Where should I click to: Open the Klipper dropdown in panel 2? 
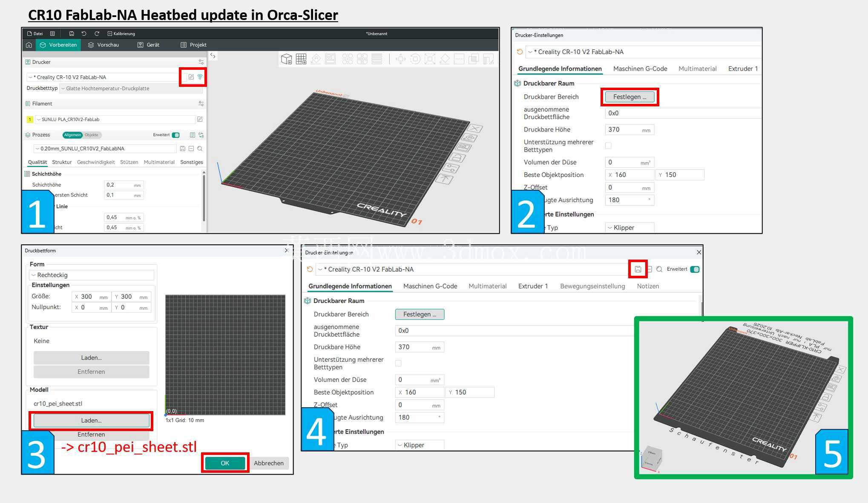(629, 228)
